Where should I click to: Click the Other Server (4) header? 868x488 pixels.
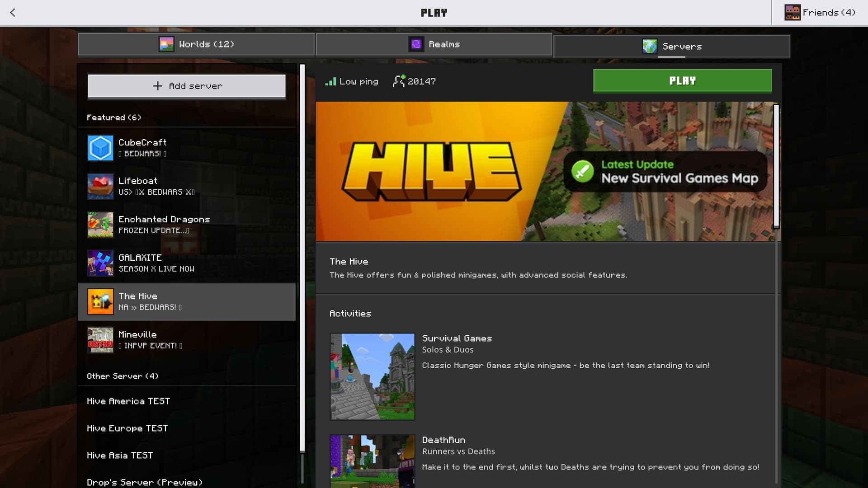[123, 376]
